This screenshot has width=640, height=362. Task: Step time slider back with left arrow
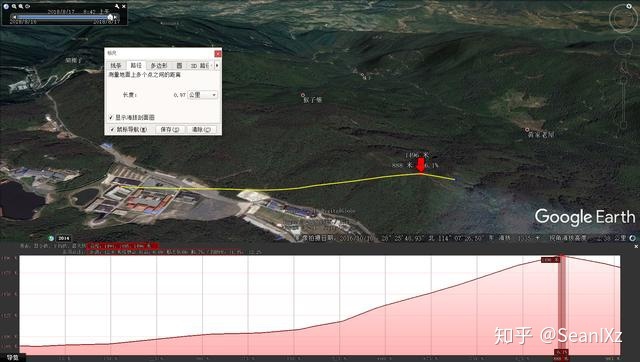click(14, 17)
